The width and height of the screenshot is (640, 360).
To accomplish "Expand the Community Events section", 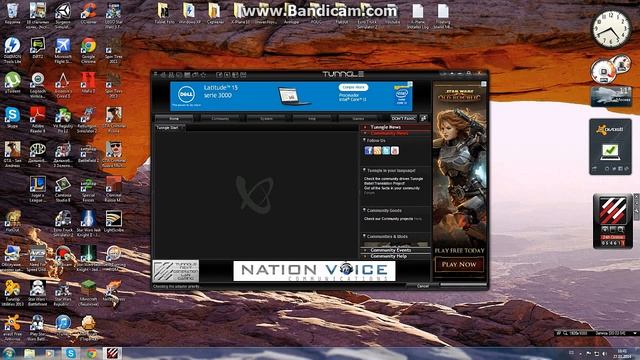I will 395,250.
